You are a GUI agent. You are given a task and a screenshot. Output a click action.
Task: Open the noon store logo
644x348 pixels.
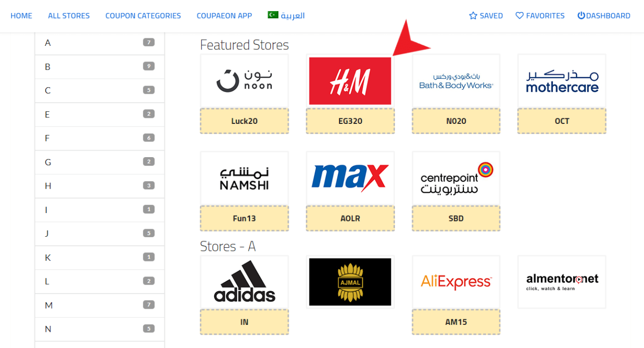click(245, 81)
